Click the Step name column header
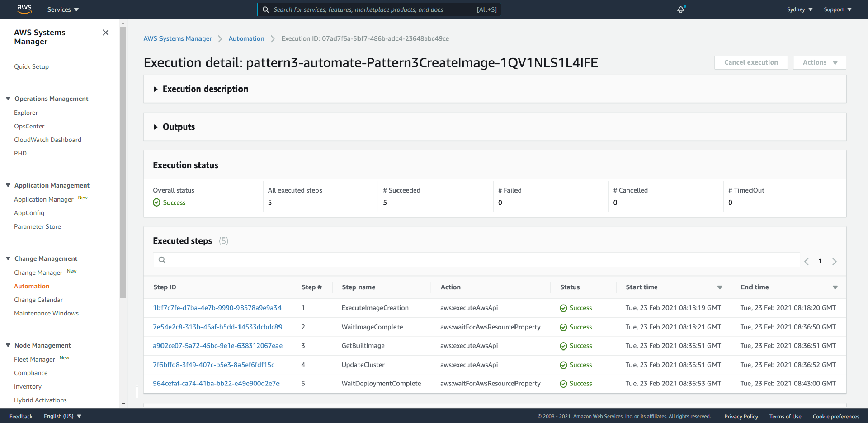 coord(359,287)
